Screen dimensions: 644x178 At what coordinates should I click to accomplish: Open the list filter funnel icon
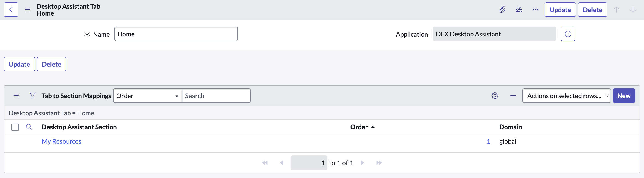[x=33, y=96]
